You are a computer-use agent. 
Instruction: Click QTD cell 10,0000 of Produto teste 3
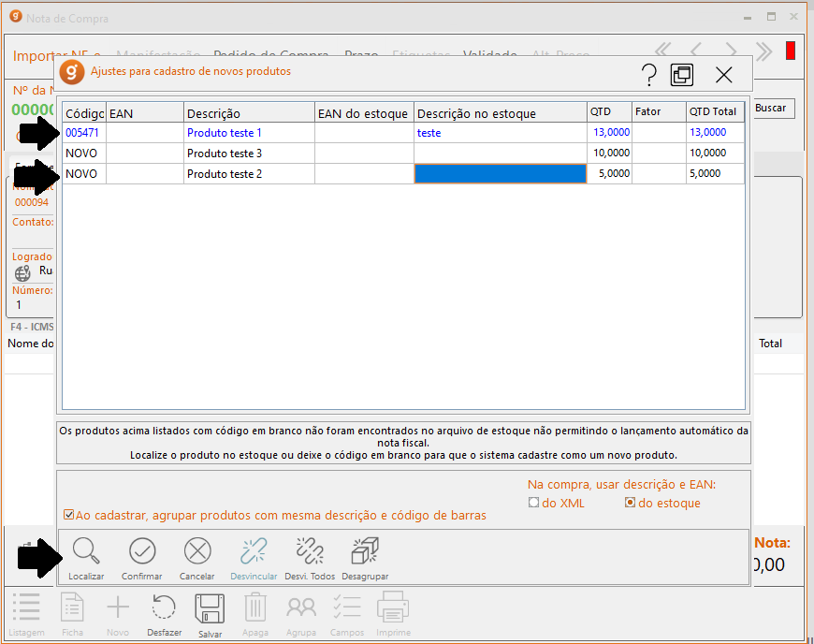coord(609,154)
